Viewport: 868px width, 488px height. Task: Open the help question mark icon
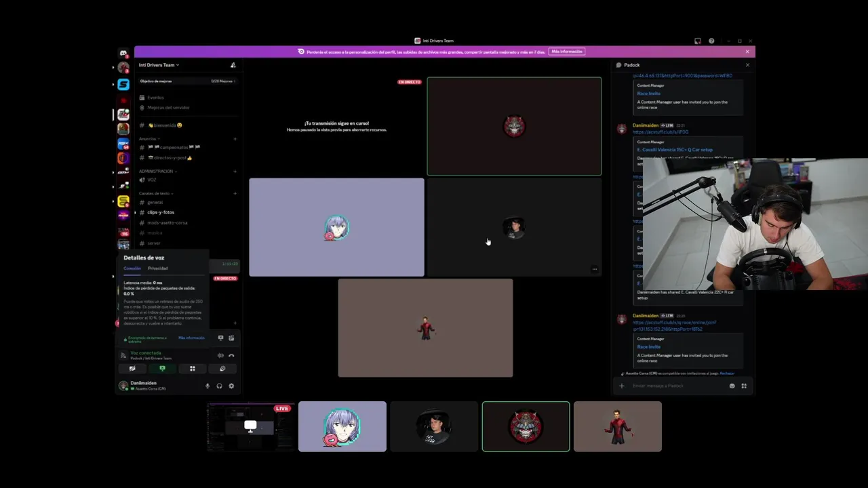coord(711,41)
